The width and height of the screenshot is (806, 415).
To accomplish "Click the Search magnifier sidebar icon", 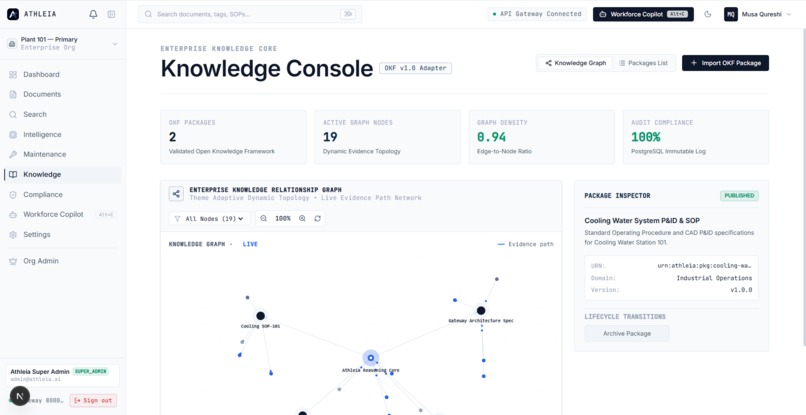I will pyautogui.click(x=13, y=115).
